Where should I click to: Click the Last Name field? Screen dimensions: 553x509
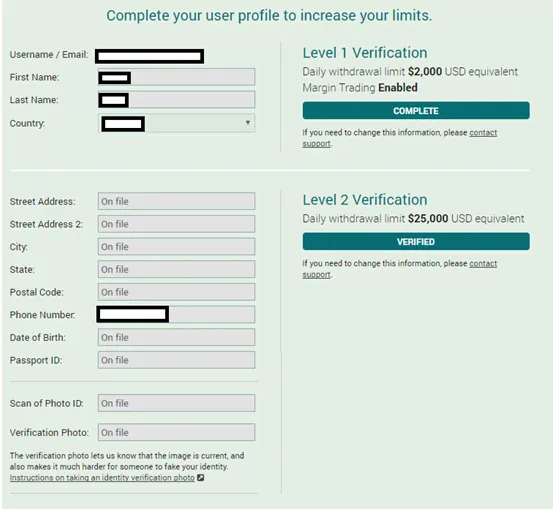176,99
